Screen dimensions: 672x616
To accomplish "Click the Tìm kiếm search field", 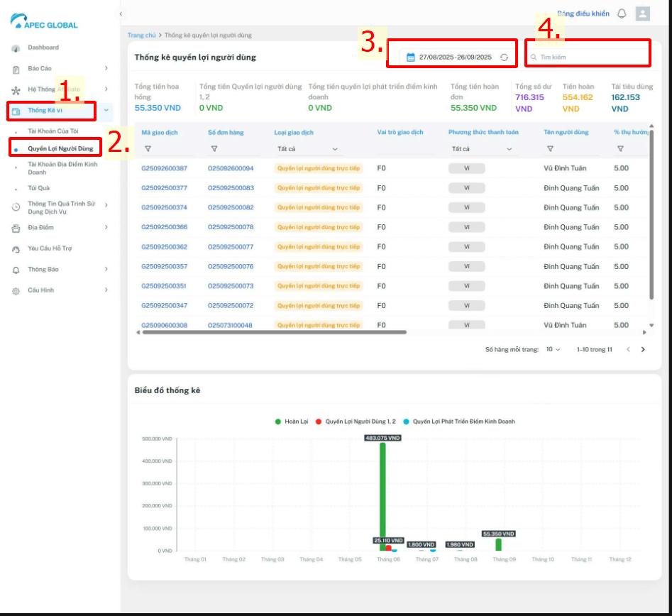I will click(x=589, y=57).
